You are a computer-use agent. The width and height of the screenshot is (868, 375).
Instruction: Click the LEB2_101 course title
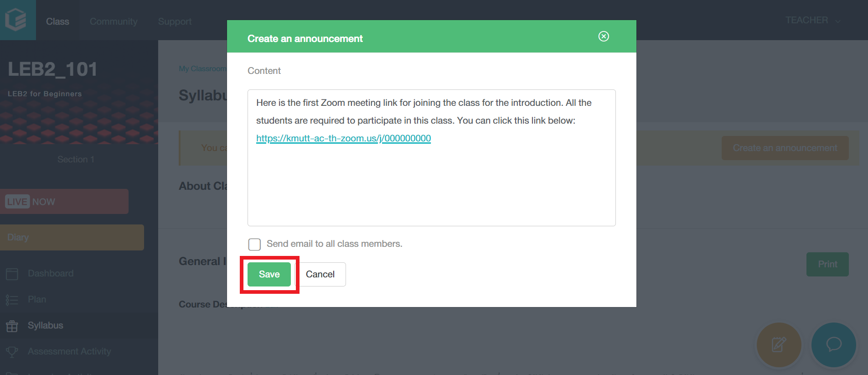[x=52, y=69]
